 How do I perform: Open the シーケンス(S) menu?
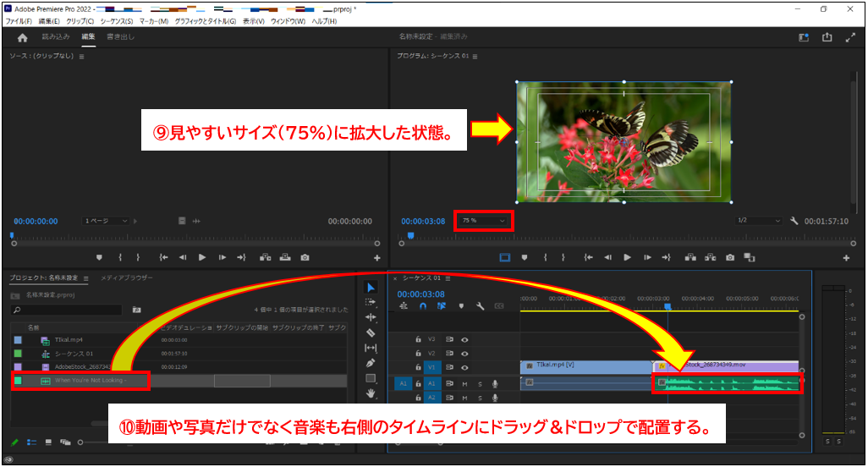[x=116, y=21]
